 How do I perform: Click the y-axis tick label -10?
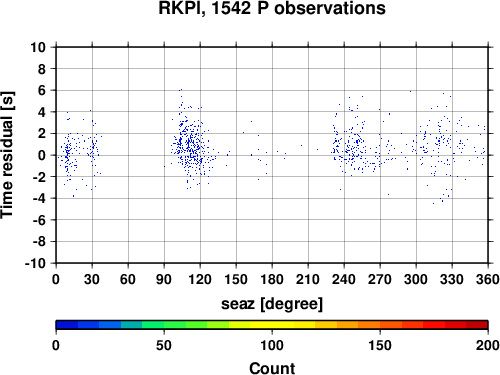click(35, 263)
